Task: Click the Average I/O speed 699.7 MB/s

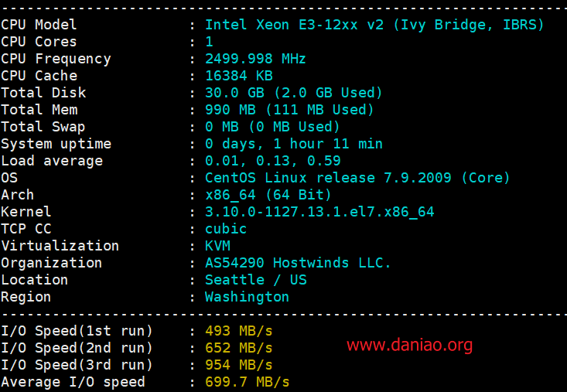Action: (248, 382)
